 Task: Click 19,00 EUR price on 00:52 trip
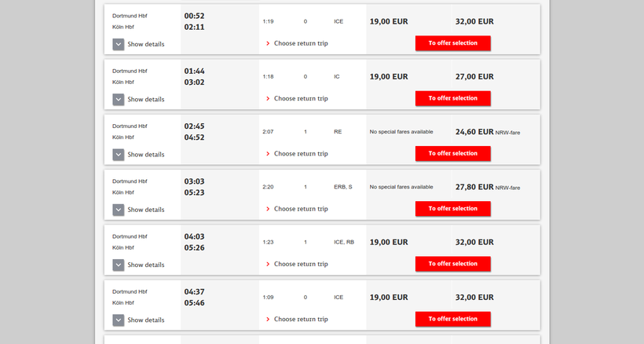(389, 21)
